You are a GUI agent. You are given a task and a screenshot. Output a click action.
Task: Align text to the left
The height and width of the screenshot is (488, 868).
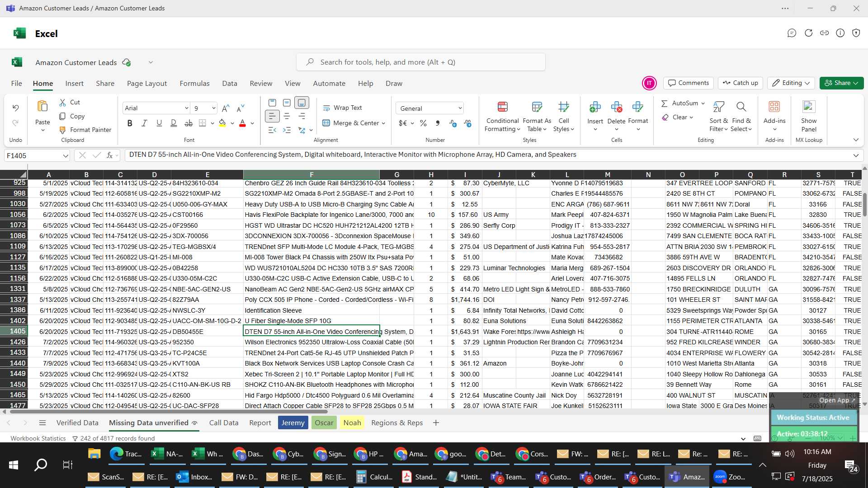click(x=272, y=116)
